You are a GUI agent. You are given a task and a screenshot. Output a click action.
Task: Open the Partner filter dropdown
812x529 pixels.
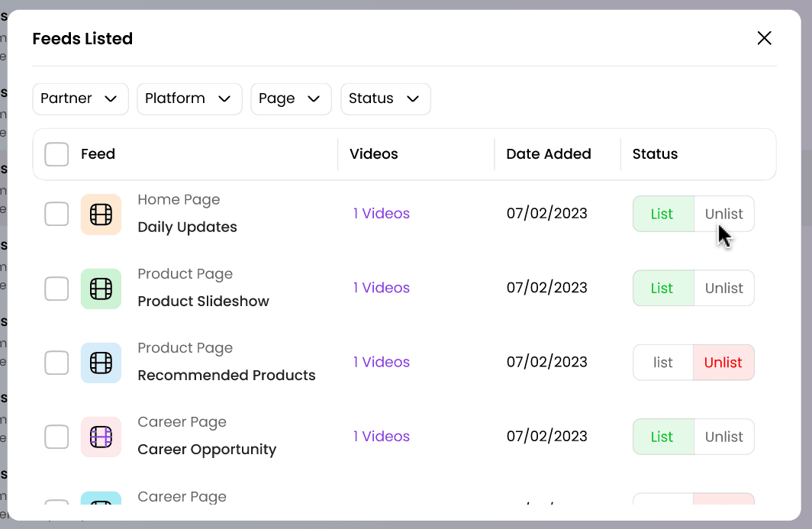(80, 99)
